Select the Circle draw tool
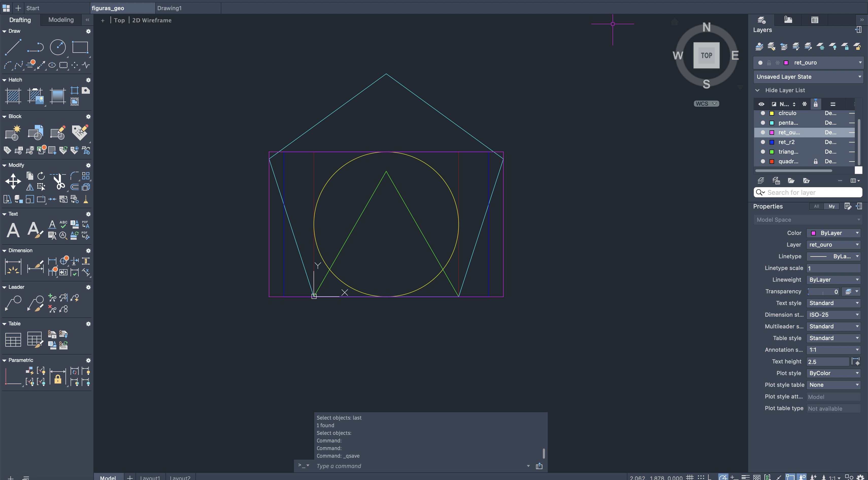The height and width of the screenshot is (480, 868). click(58, 47)
